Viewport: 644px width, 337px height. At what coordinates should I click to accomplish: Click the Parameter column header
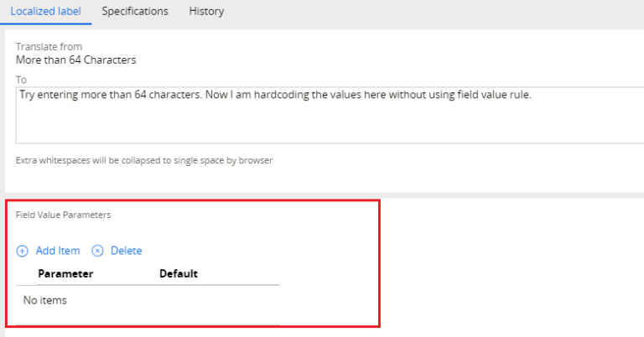65,274
